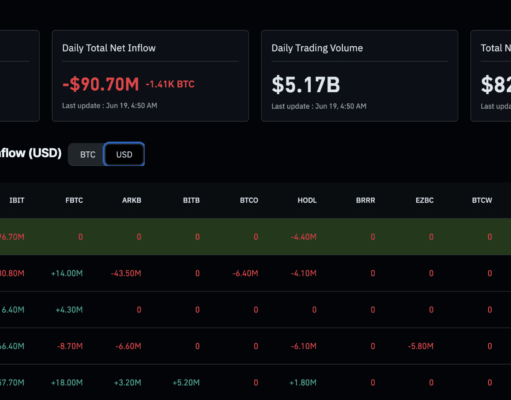This screenshot has width=511, height=400.
Task: Select the USD currency toggle
Action: [124, 154]
